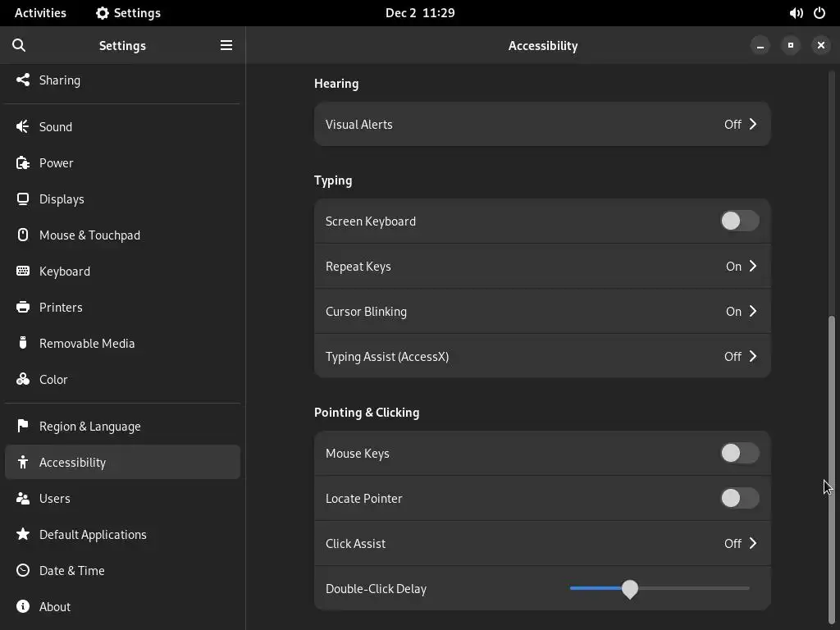
Task: Expand Typing Assist (AccessX) chevron
Action: [752, 357]
